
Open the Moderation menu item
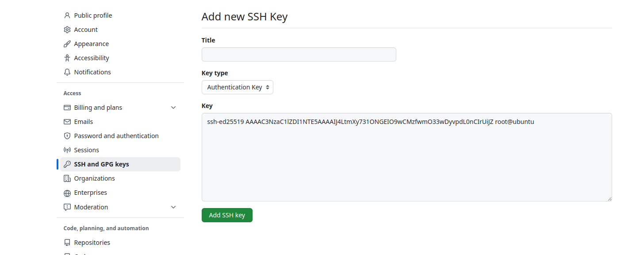coord(91,207)
